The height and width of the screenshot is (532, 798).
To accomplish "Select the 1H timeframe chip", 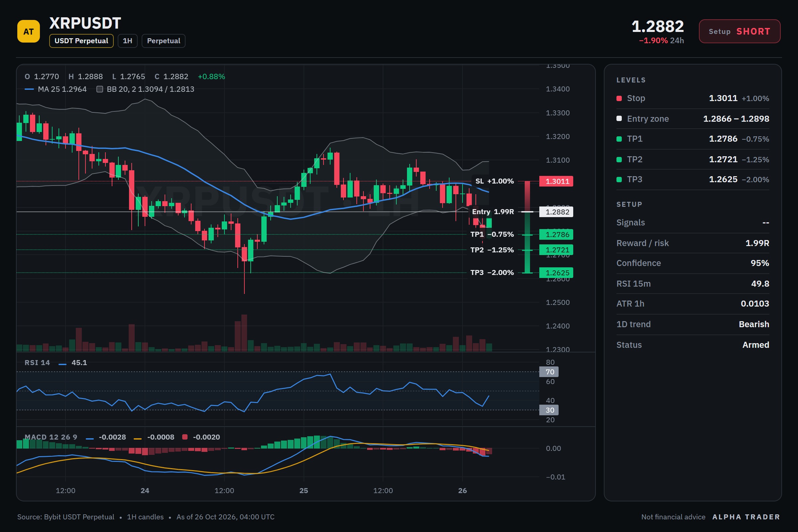I will (128, 41).
